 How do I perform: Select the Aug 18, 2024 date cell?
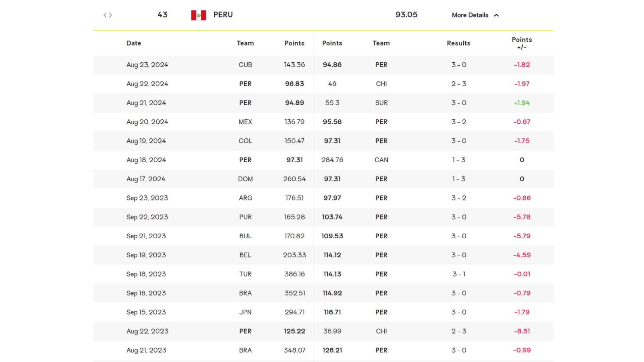click(x=146, y=160)
